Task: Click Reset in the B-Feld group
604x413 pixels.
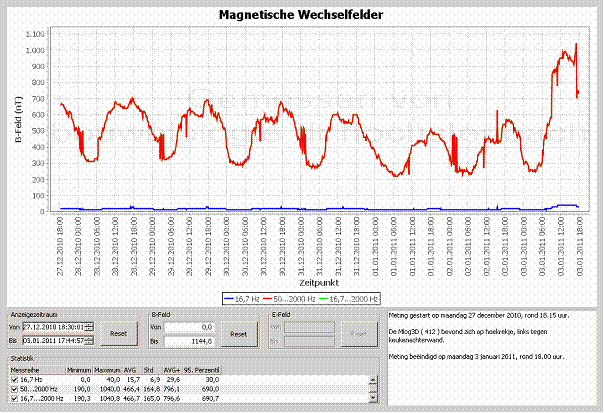Action: point(237,332)
